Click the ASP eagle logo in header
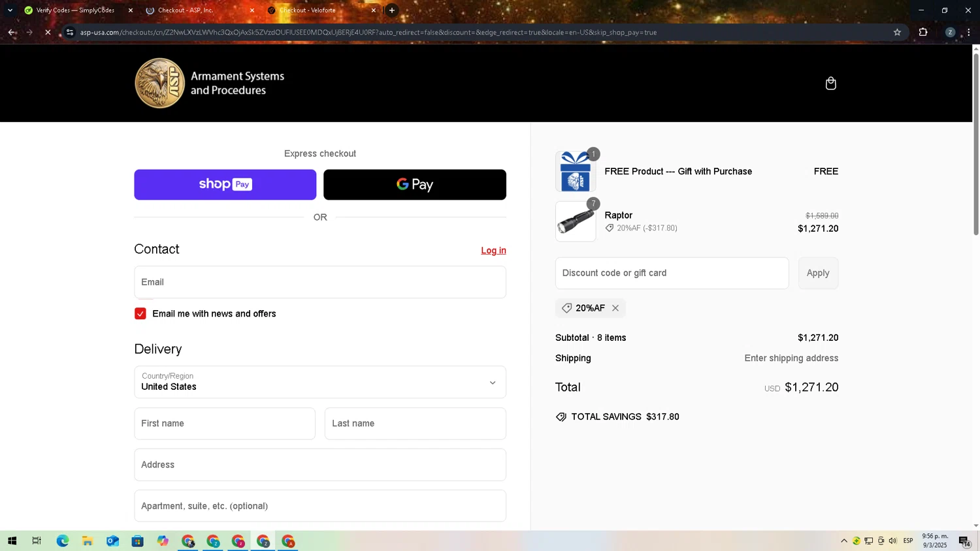 pos(160,83)
